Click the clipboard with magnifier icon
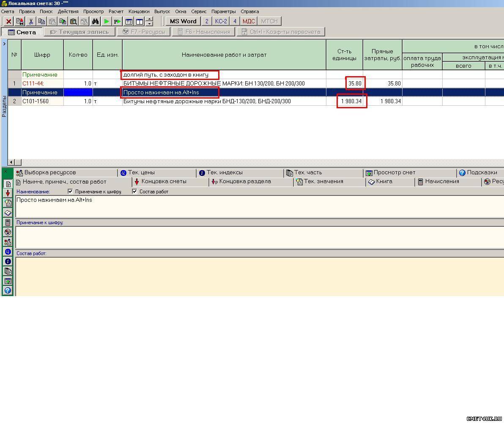This screenshot has height=423, width=504. pyautogui.click(x=74, y=22)
